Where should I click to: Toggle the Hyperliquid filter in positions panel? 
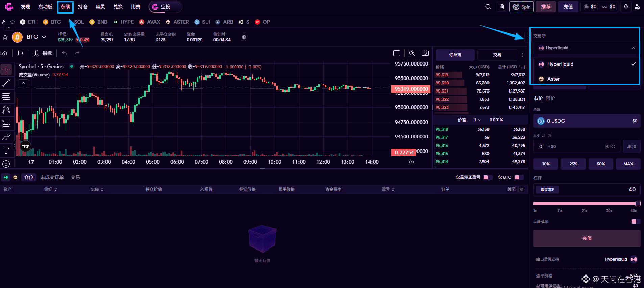[6, 177]
